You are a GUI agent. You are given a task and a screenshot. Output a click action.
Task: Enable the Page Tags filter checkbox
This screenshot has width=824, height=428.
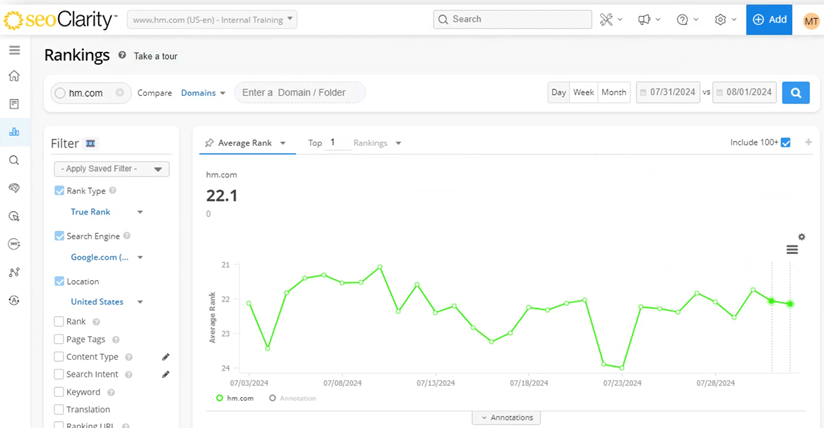[x=59, y=339]
